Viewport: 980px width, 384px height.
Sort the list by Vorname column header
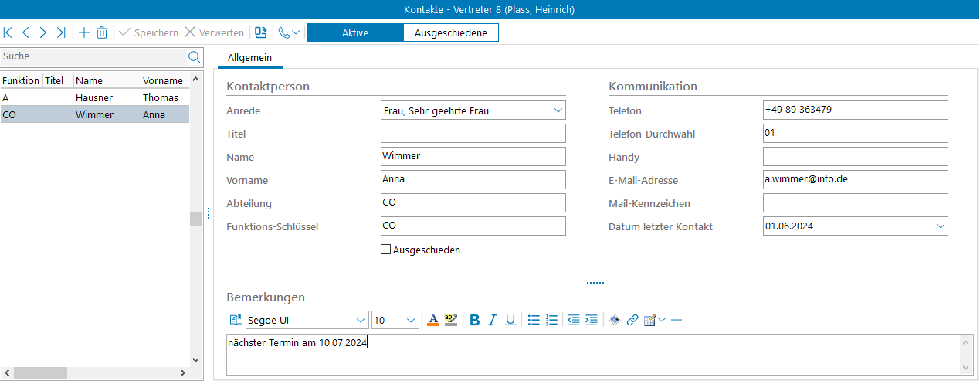pyautogui.click(x=163, y=80)
